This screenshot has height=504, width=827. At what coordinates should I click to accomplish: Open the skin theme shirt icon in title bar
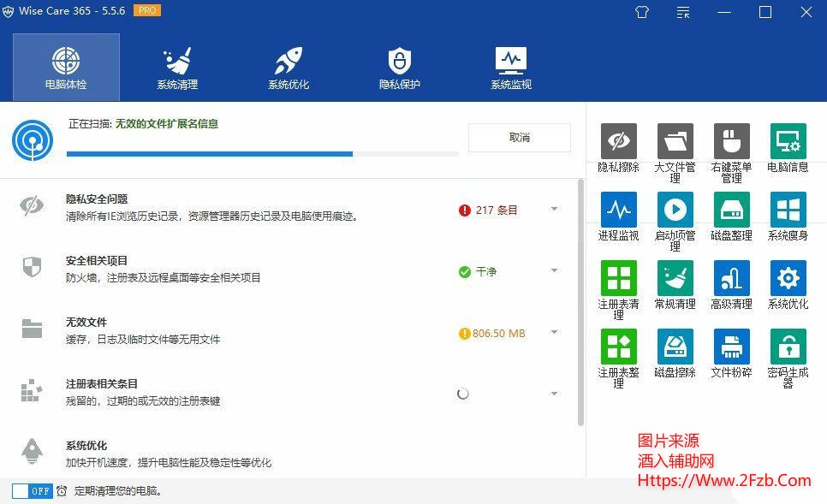pos(642,12)
